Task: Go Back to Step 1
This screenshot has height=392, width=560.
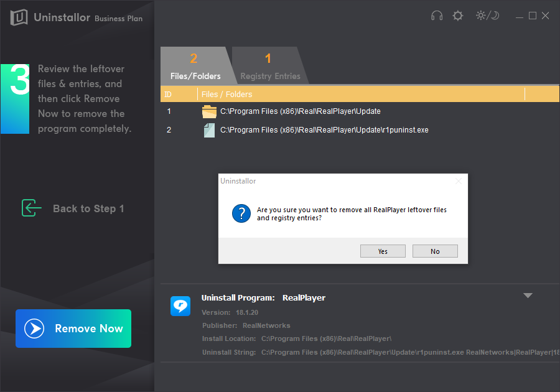Action: (x=73, y=208)
